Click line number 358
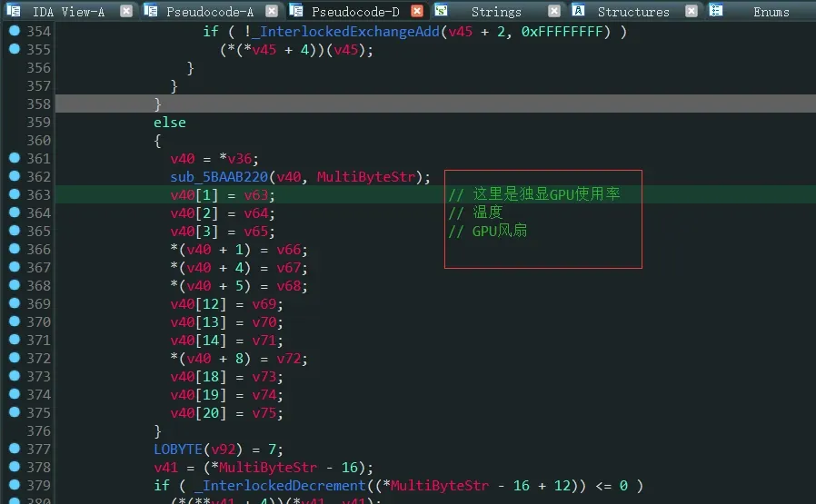Image resolution: width=816 pixels, height=504 pixels. click(x=38, y=104)
